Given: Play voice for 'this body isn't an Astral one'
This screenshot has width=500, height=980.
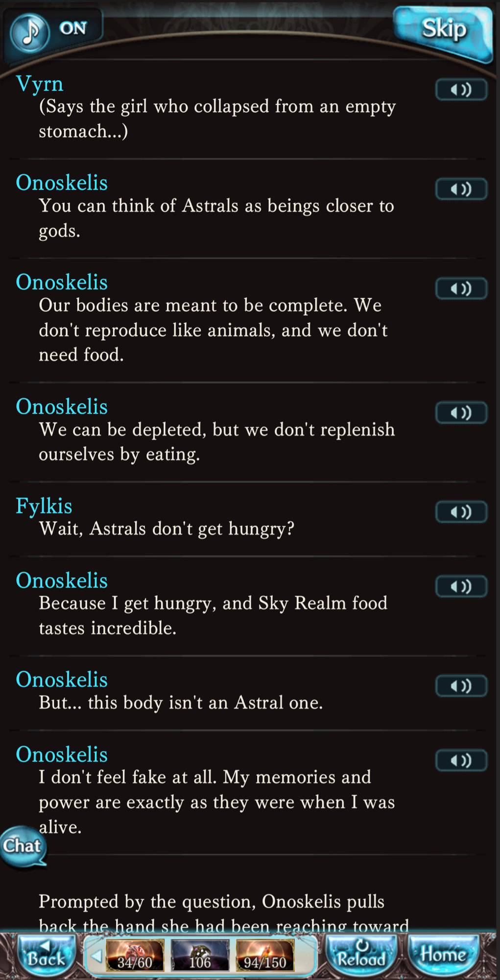Looking at the screenshot, I should click(461, 686).
